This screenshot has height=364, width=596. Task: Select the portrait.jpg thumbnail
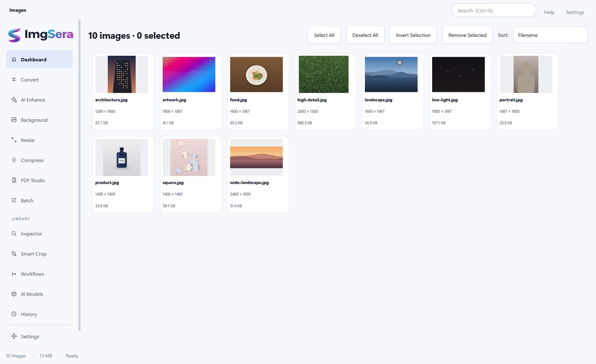click(x=526, y=74)
